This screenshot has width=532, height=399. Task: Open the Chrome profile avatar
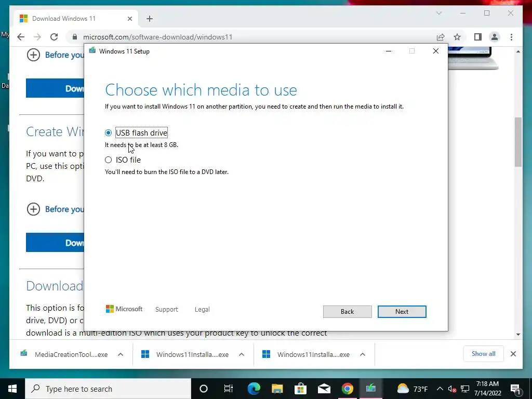(495, 37)
